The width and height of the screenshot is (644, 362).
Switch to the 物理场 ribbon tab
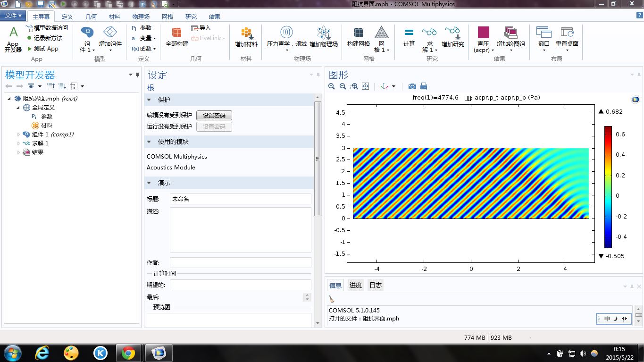pyautogui.click(x=140, y=17)
